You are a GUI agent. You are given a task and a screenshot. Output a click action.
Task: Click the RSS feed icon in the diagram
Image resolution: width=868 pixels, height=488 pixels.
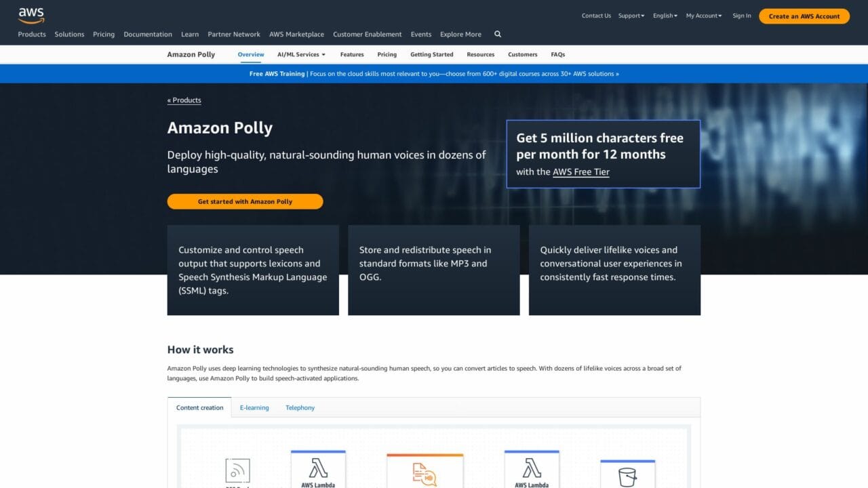coord(238,471)
